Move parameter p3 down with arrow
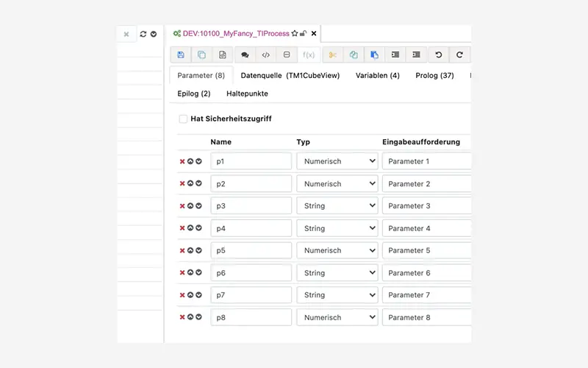Viewport: 588px width, 368px height. [x=198, y=206]
